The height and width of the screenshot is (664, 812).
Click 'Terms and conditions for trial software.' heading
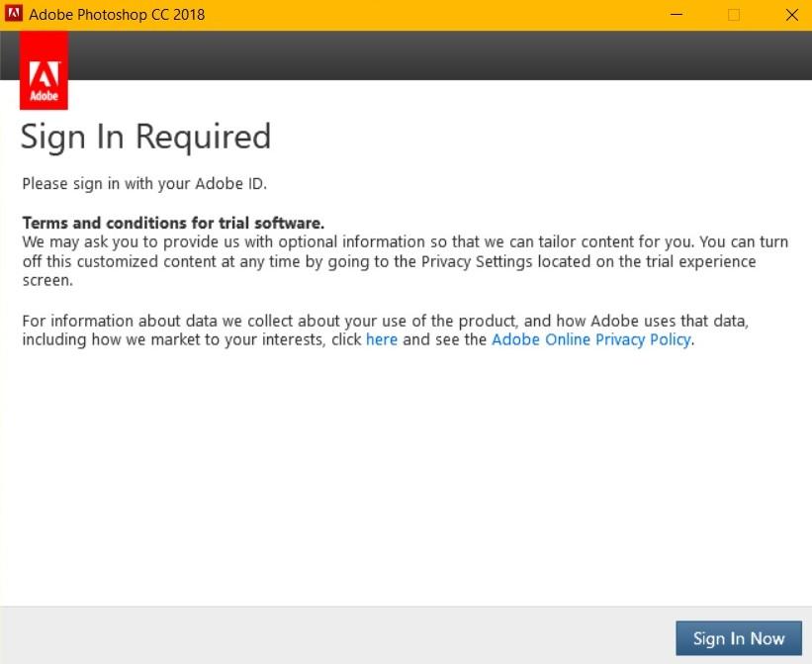173,223
